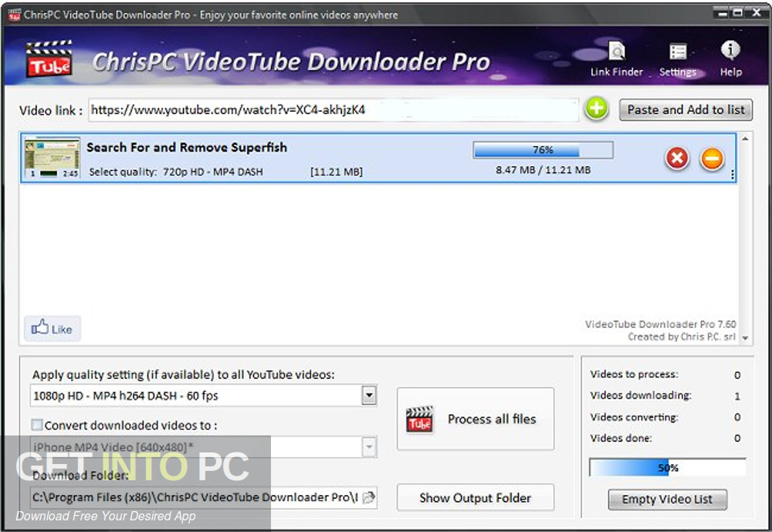
Task: Click the list scrollbar up arrow
Action: coord(745,139)
